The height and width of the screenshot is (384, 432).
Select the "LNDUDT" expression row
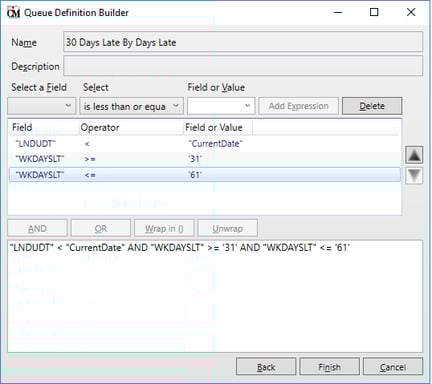pyautogui.click(x=205, y=144)
